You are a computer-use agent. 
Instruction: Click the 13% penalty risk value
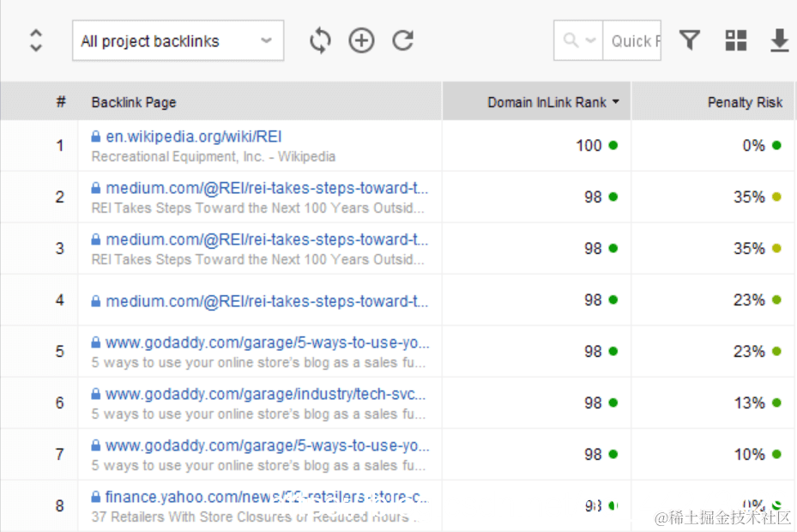749,402
